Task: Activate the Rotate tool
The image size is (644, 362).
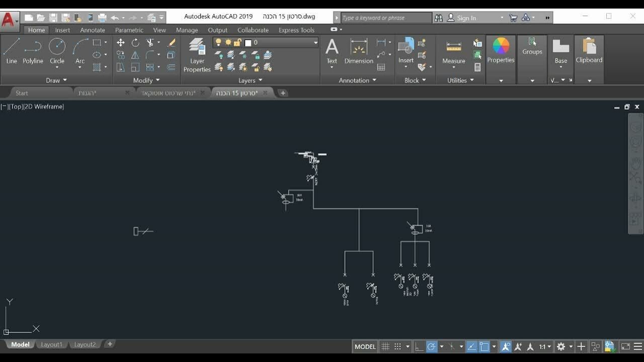Action: coord(135,43)
